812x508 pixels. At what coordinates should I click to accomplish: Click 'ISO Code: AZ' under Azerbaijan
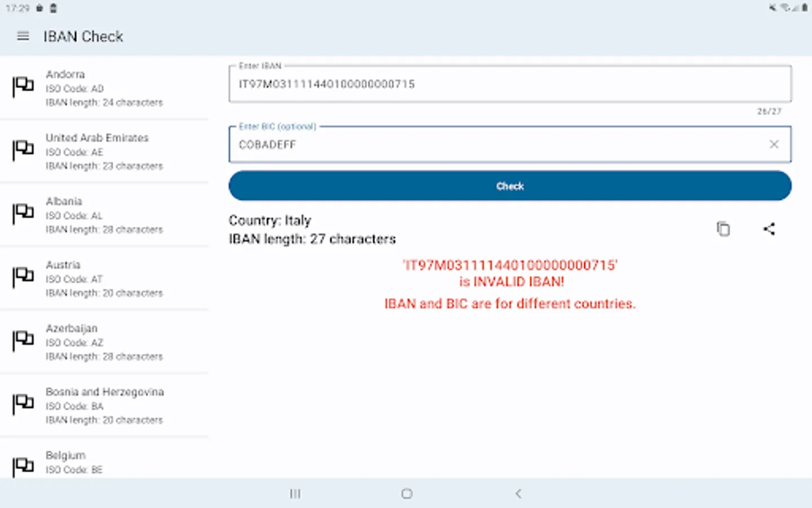[74, 343]
